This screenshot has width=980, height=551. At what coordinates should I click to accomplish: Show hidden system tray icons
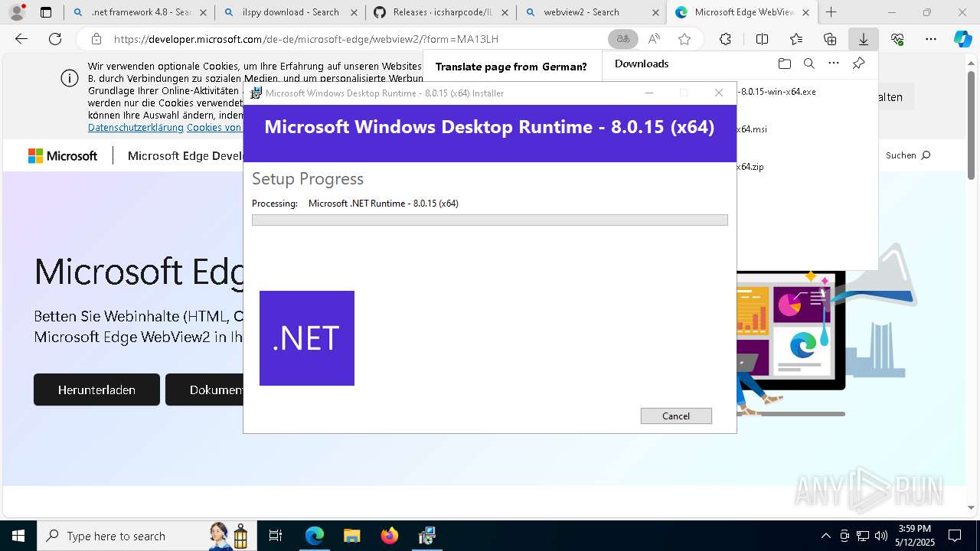tap(825, 536)
